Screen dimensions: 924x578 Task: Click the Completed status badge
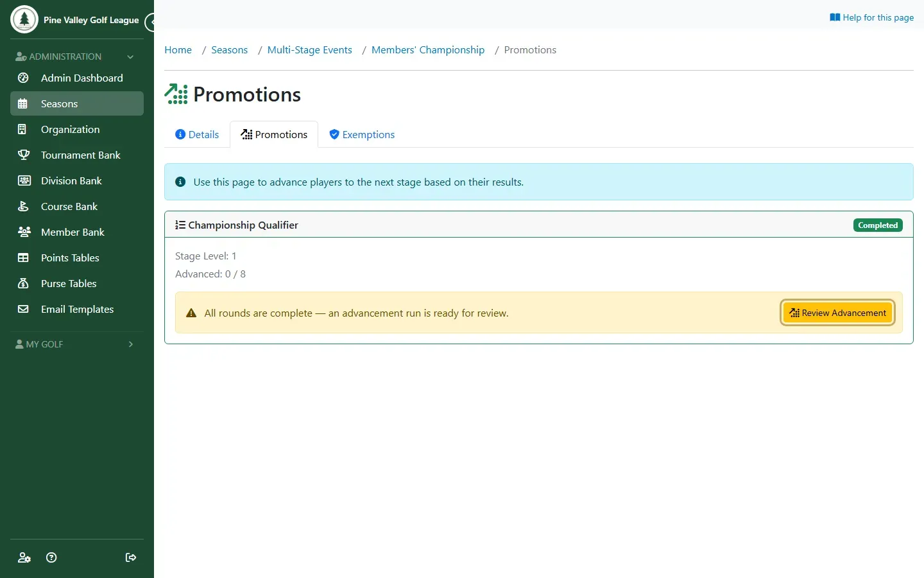pos(878,225)
